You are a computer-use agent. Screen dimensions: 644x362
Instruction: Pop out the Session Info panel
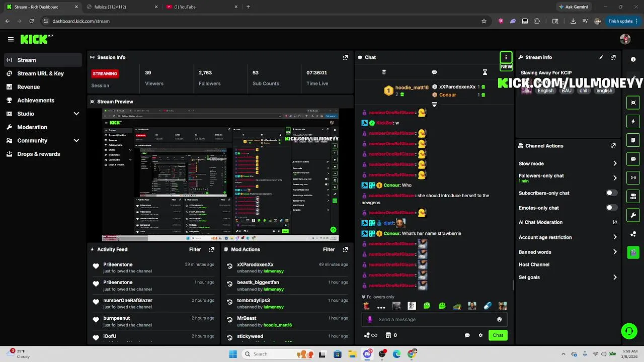(x=345, y=57)
